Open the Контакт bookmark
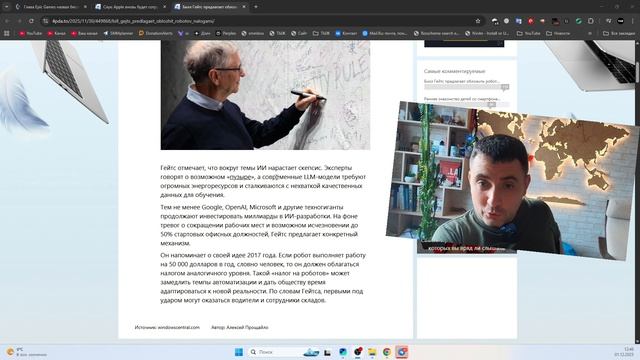640x360 pixels. coord(346,33)
